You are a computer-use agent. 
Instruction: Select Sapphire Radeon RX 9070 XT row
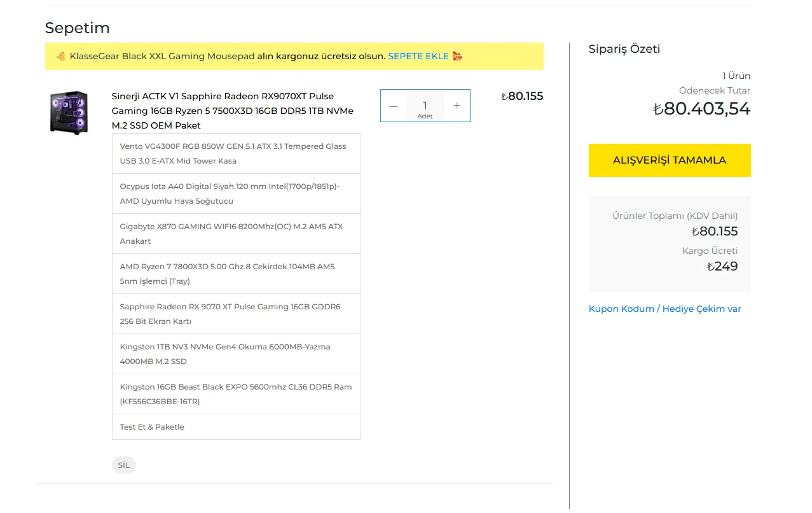pyautogui.click(x=237, y=314)
